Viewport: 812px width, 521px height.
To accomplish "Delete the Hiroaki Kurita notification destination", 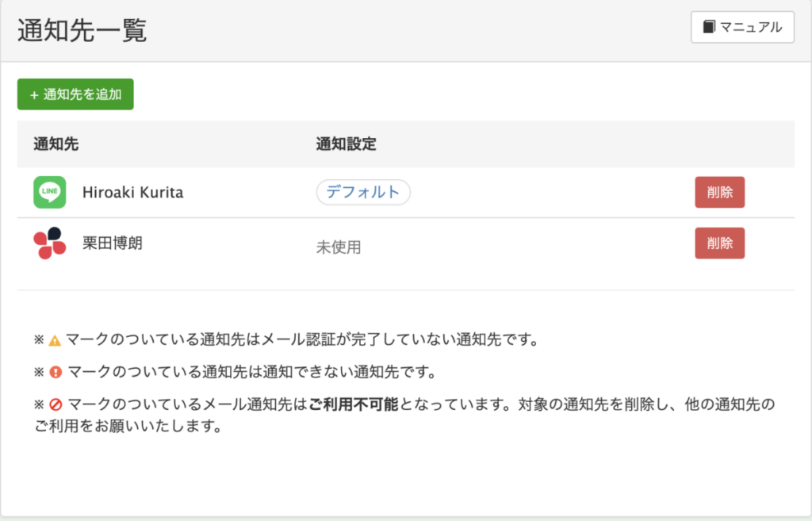I will tap(719, 192).
